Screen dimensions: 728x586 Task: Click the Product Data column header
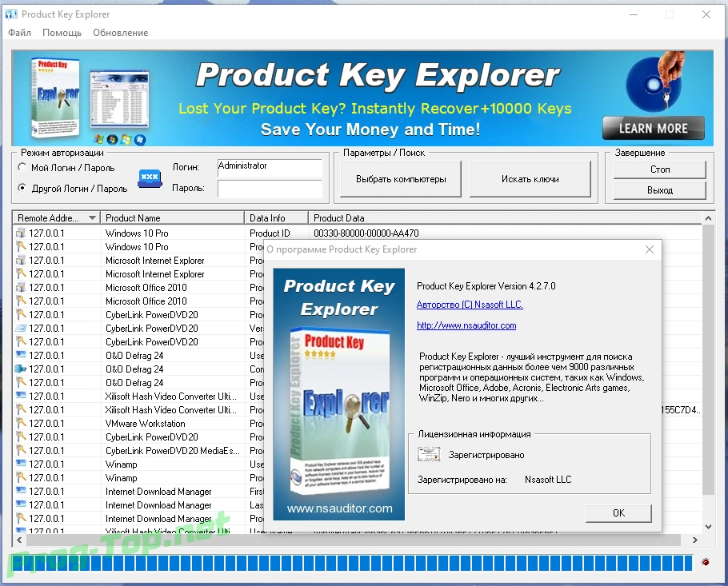(x=505, y=218)
